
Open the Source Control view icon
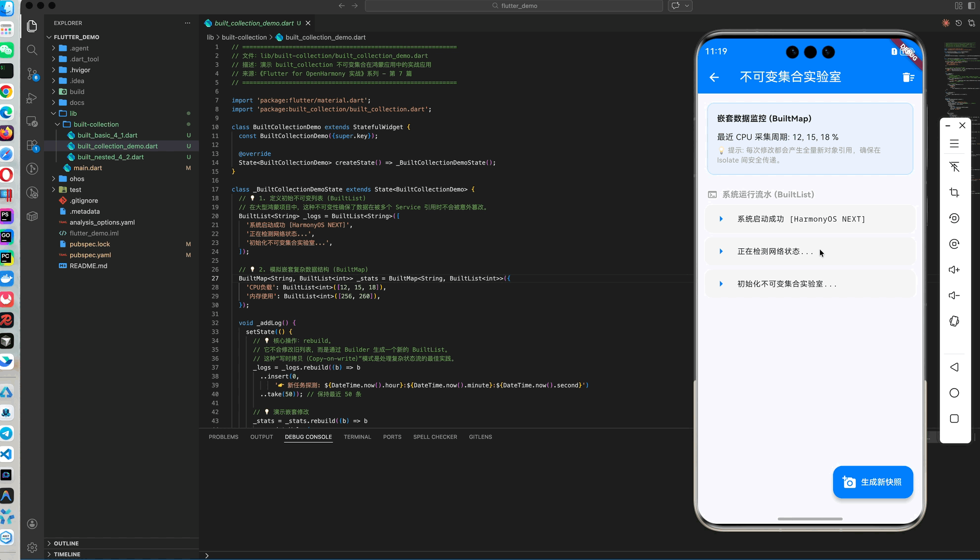32,74
